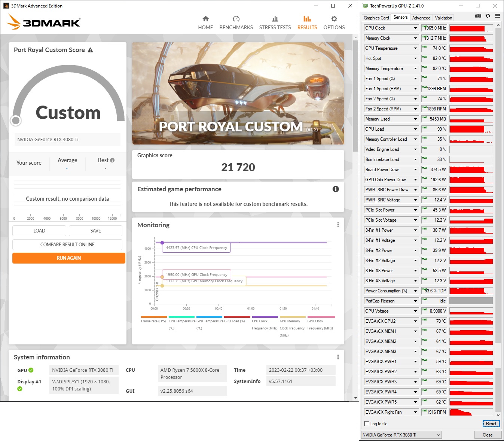
Task: Open the STRESS TESTS section
Action: 275,23
